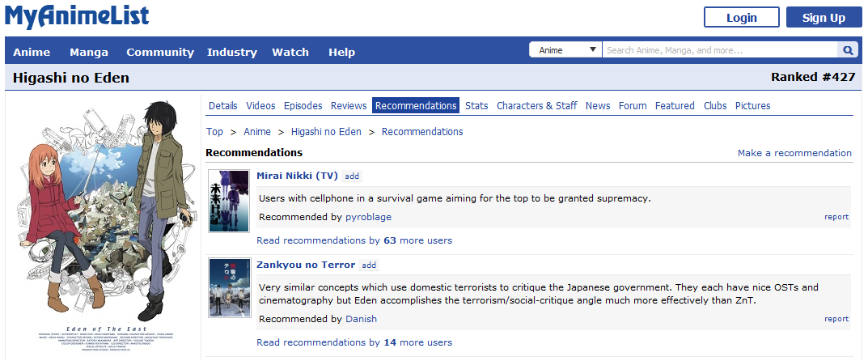This screenshot has width=868, height=361.
Task: Open the Community navigation menu
Action: coord(160,52)
